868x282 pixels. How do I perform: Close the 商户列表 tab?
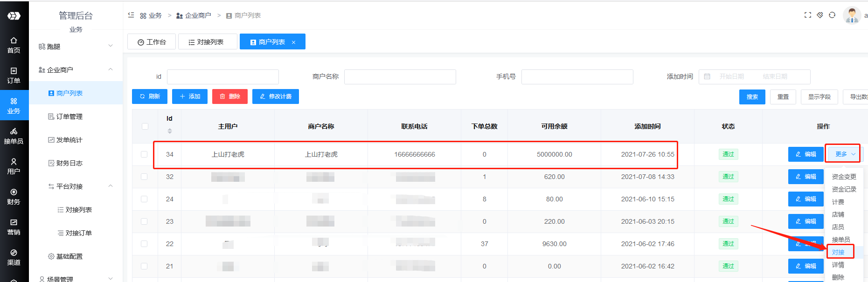[x=293, y=42]
